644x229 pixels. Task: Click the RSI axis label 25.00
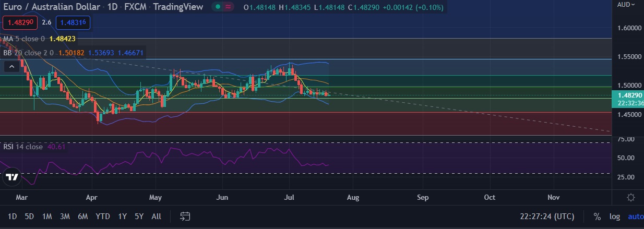pyautogui.click(x=626, y=177)
